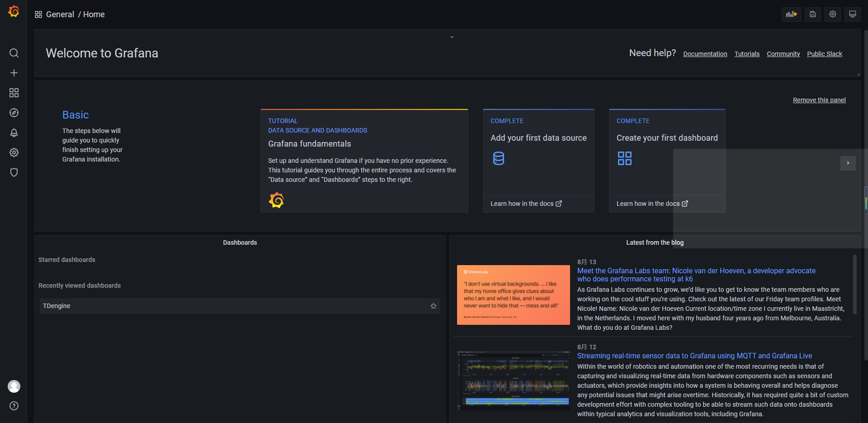Click the Welcome to Grafana heading

tap(102, 53)
